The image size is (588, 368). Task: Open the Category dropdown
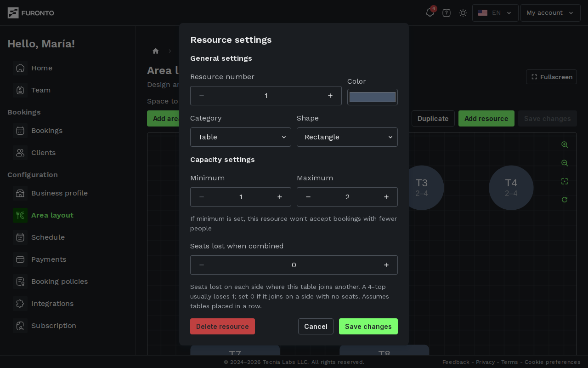tap(241, 137)
